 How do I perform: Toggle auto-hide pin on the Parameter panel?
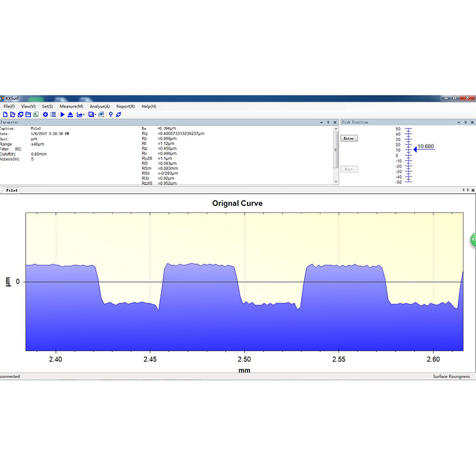coord(328,122)
